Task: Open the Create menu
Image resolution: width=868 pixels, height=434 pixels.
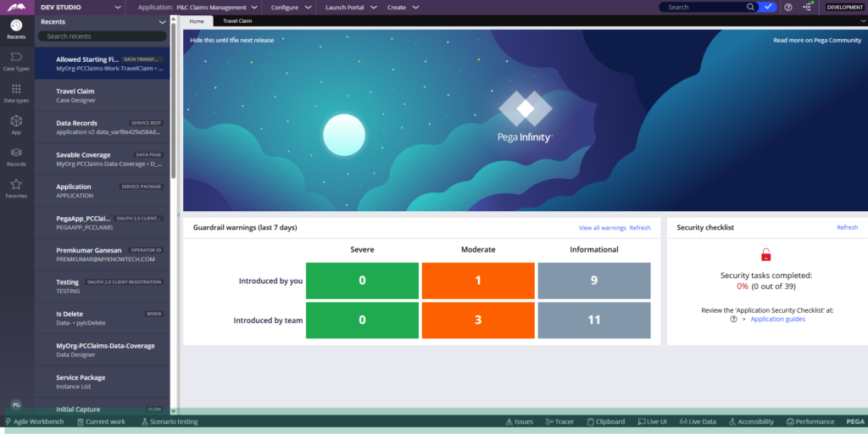Action: 403,7
